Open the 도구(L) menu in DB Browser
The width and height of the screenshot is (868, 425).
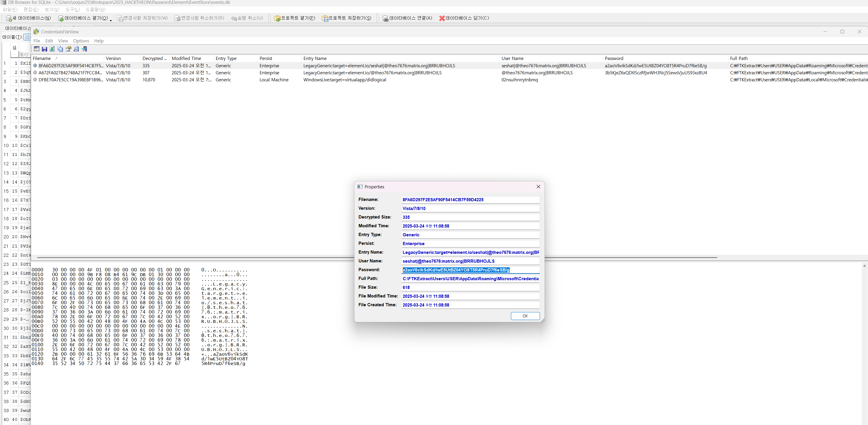tap(73, 9)
